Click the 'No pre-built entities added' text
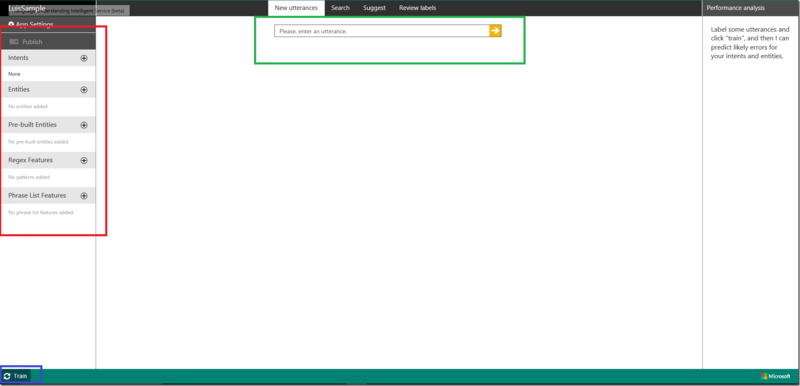800x386 pixels. click(x=38, y=142)
